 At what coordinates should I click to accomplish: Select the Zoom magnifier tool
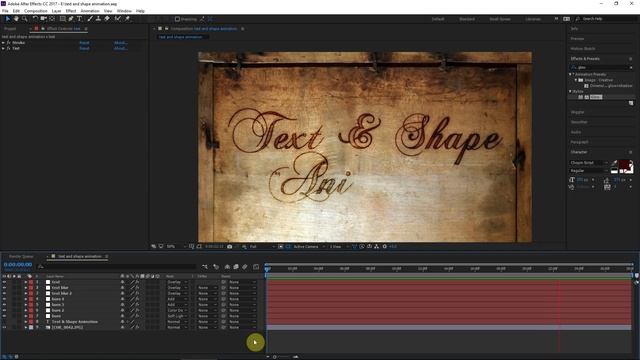tap(24, 19)
